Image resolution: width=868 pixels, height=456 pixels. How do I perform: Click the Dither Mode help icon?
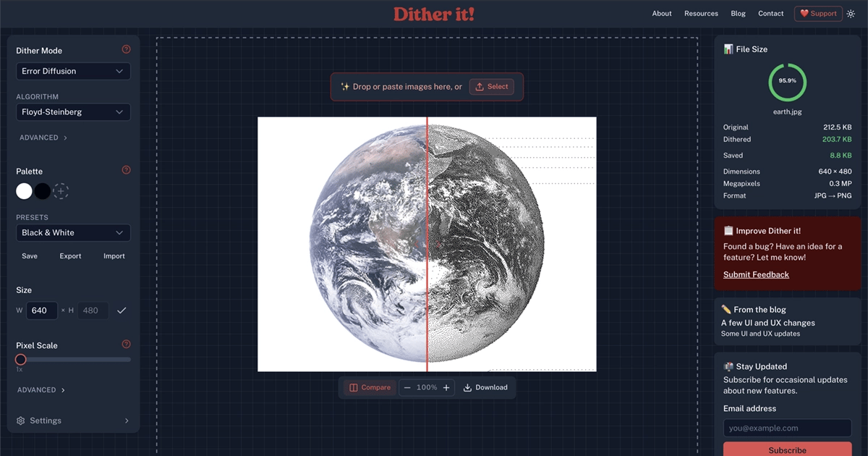127,49
